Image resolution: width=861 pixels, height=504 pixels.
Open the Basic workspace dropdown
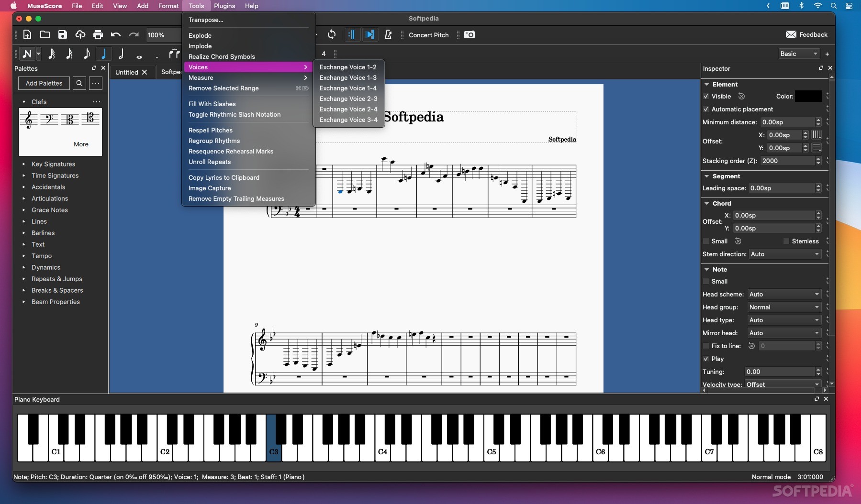coord(799,54)
